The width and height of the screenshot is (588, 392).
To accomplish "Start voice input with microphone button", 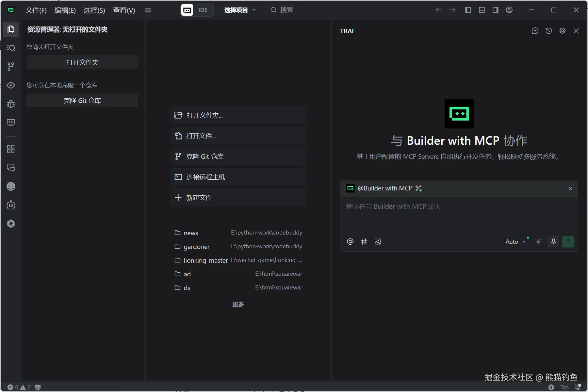I will (553, 241).
